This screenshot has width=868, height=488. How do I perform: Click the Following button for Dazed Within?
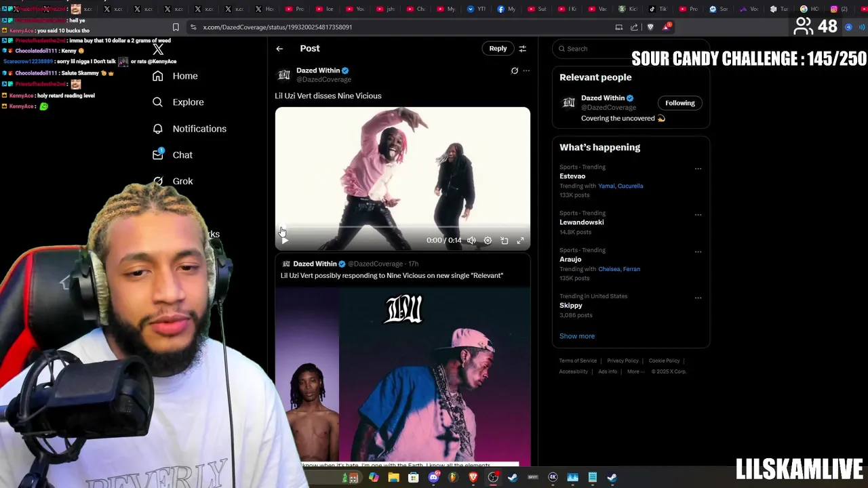click(679, 103)
